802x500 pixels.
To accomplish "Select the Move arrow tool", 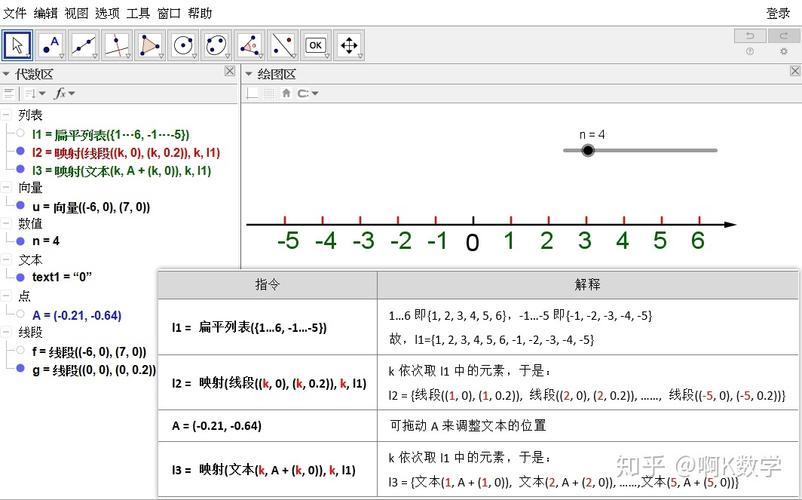I will pyautogui.click(x=17, y=46).
